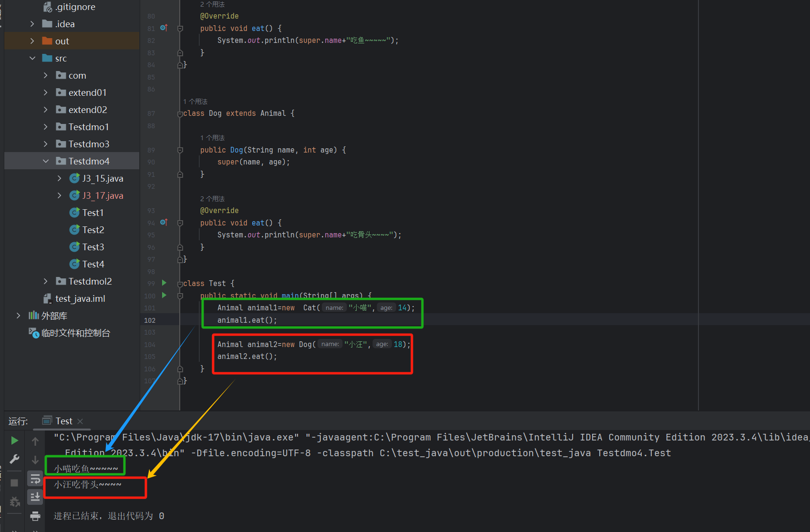This screenshot has height=532, width=810.
Task: Click the extend01 package icon
Action: (61, 92)
